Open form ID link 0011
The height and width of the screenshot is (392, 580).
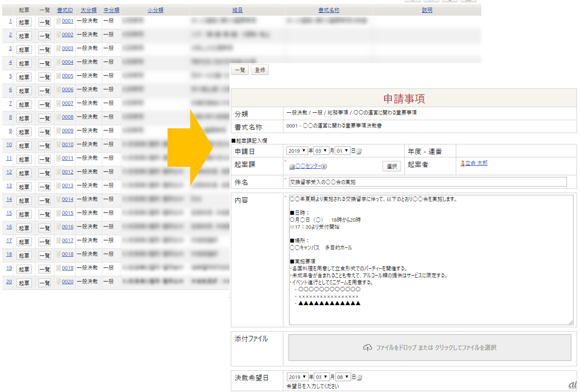(x=68, y=158)
